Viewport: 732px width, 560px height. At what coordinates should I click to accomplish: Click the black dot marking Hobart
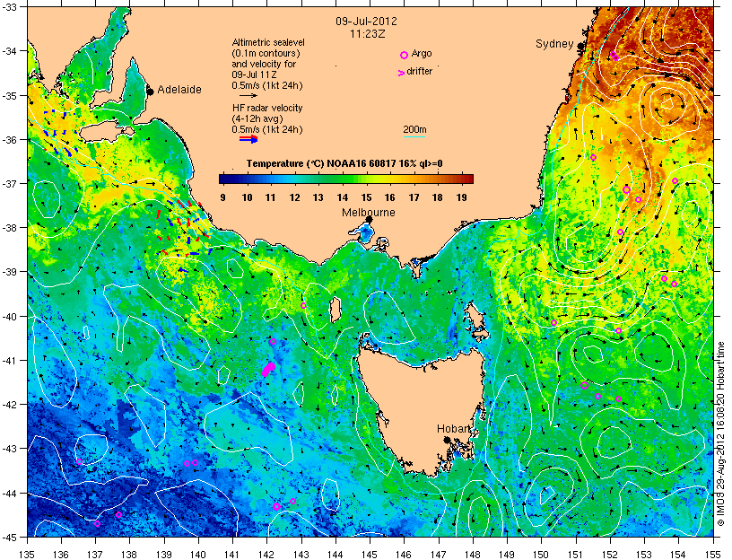pos(447,440)
